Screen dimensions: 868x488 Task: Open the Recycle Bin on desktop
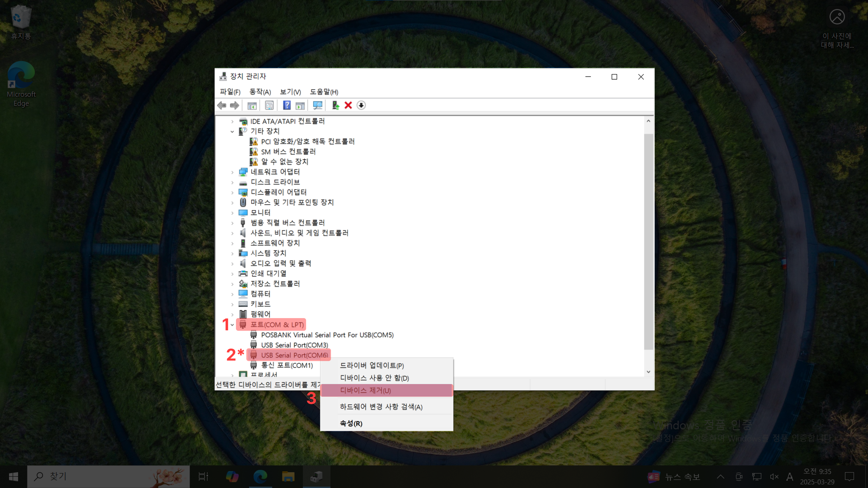click(21, 22)
